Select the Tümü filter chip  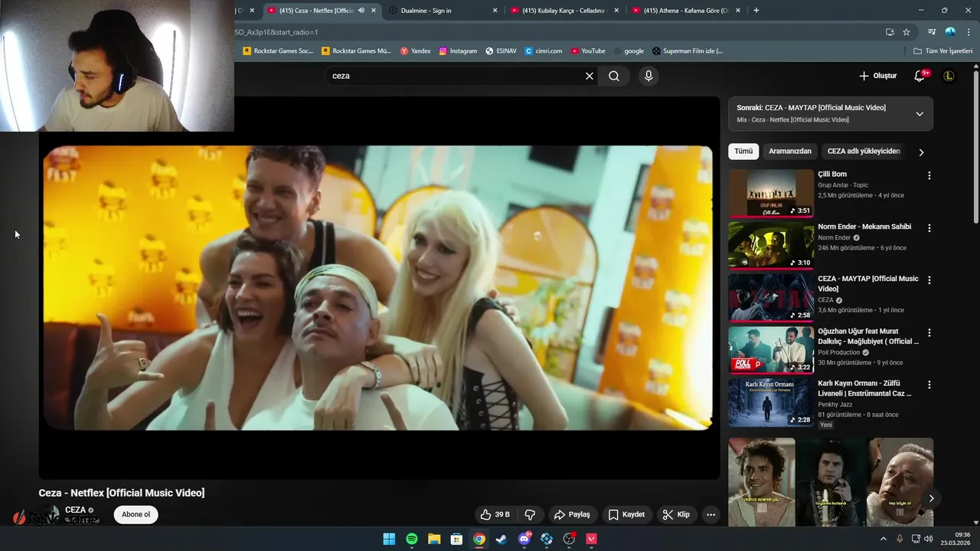point(743,152)
